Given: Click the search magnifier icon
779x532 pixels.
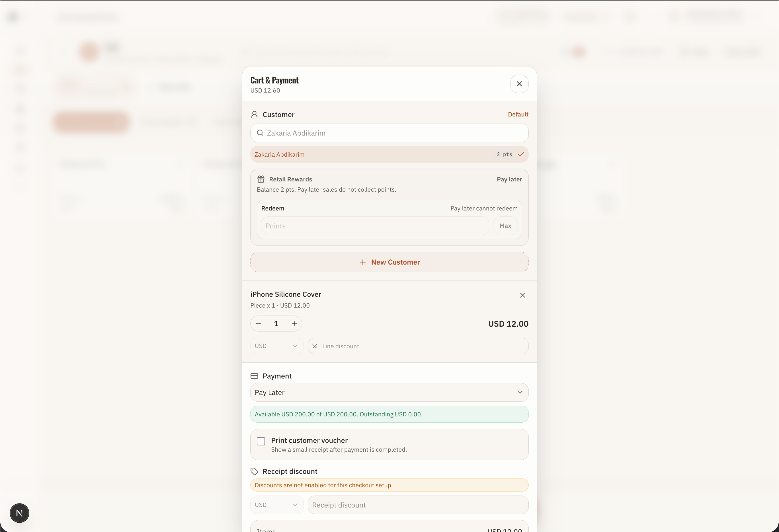Looking at the screenshot, I should pos(260,133).
